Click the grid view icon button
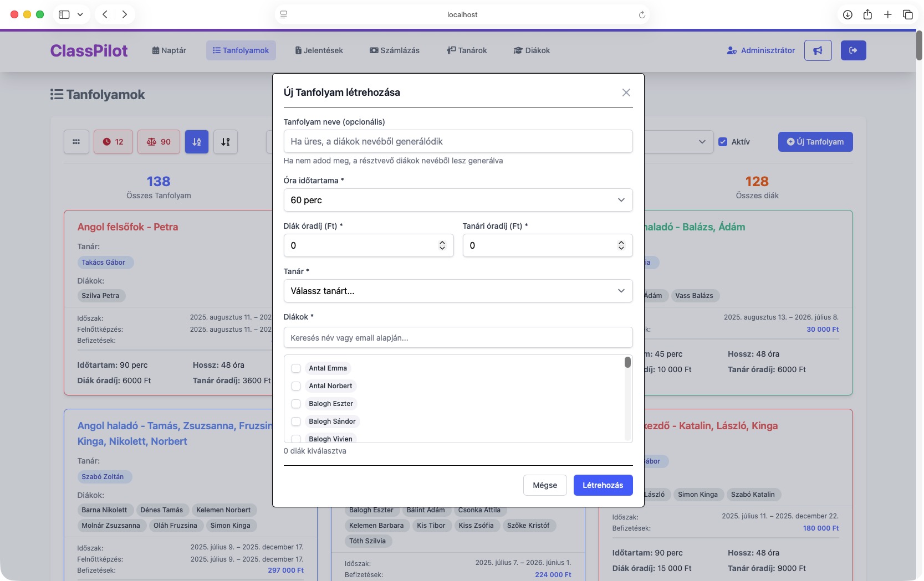 76,142
